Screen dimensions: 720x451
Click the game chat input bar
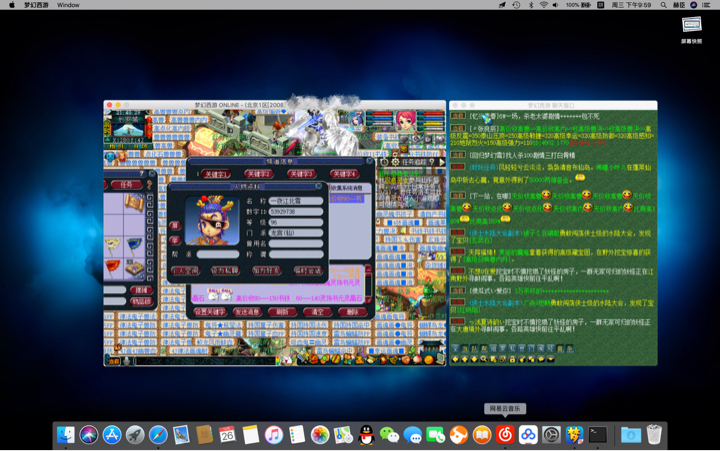(204, 361)
